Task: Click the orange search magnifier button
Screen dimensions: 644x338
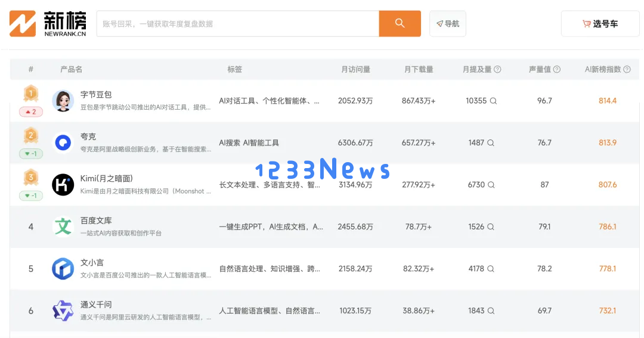Action: 400,23
